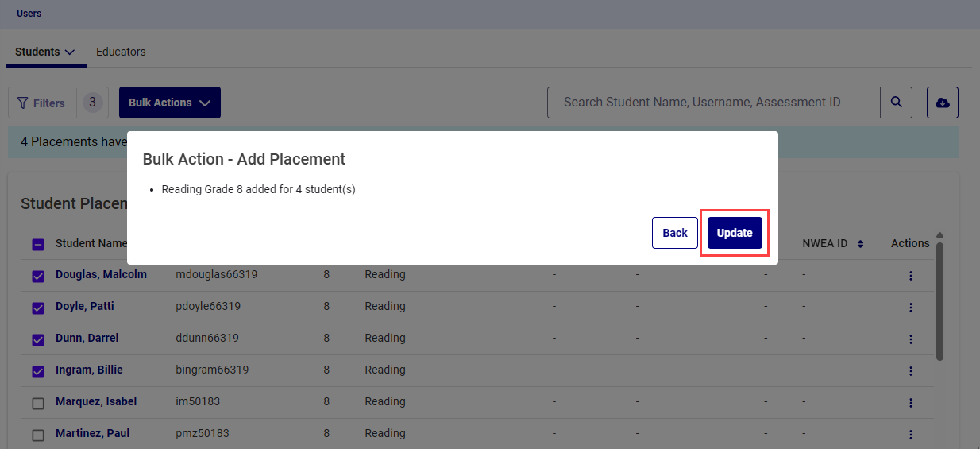This screenshot has width=980, height=449.
Task: Click the dialog title Bulk Action - Add Placement
Action: pyautogui.click(x=244, y=159)
